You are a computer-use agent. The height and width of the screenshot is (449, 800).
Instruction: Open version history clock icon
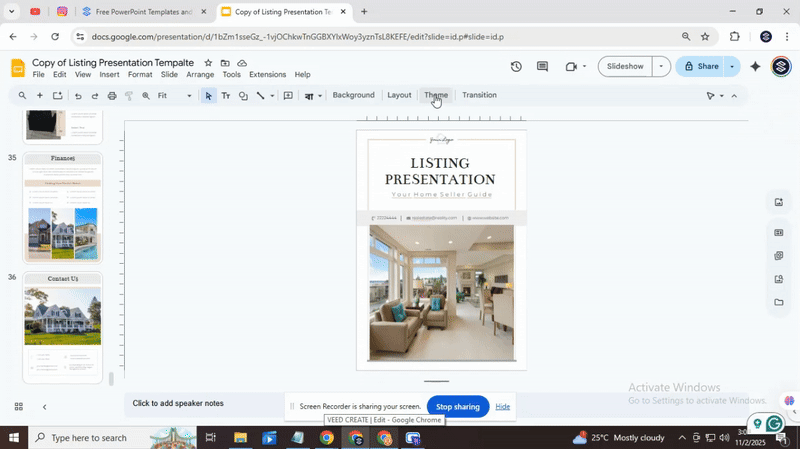click(x=516, y=67)
